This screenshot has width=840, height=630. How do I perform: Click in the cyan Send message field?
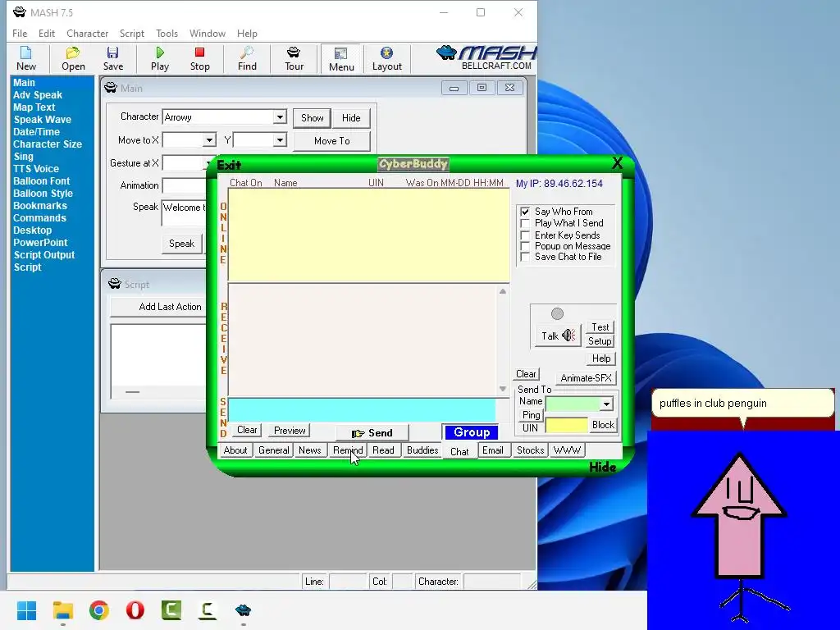pyautogui.click(x=362, y=410)
